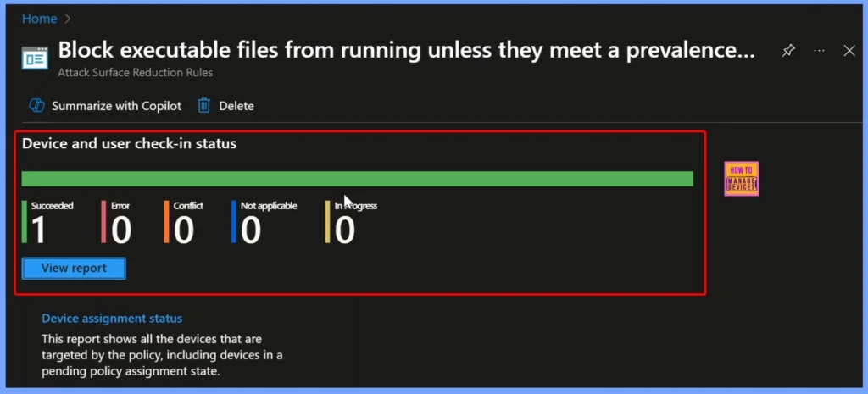This screenshot has width=868, height=394.
Task: Click the Delete command label
Action: click(x=236, y=106)
